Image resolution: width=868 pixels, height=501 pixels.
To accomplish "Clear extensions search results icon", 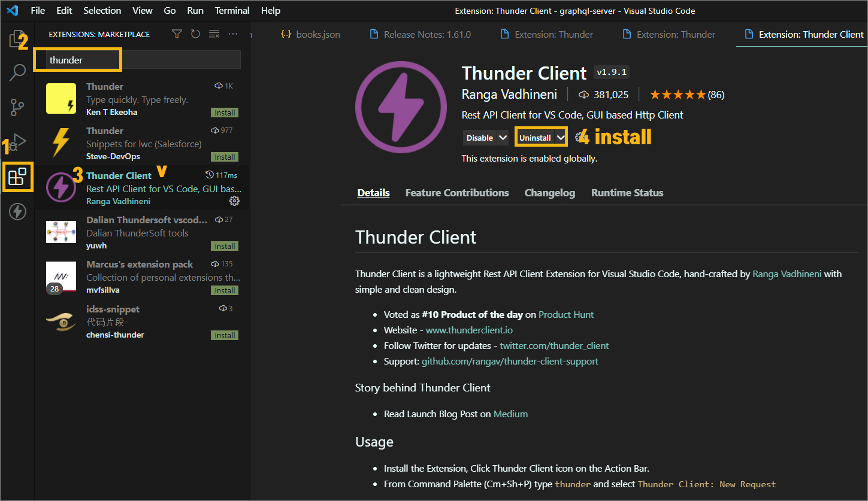I will 214,34.
